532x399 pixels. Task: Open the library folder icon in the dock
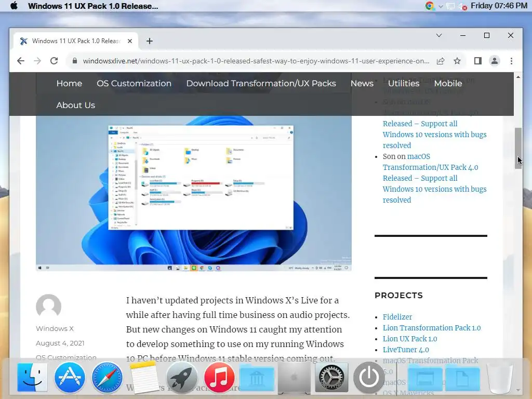coord(257,378)
